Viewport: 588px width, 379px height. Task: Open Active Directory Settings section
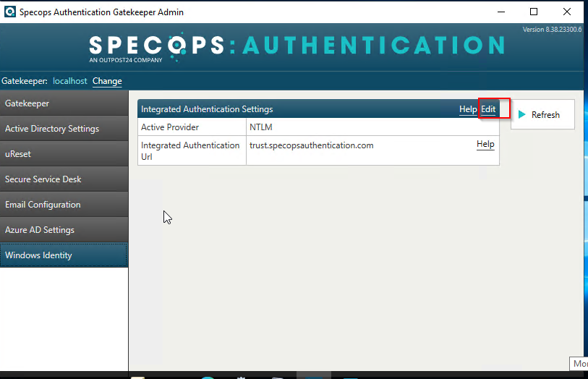point(64,129)
